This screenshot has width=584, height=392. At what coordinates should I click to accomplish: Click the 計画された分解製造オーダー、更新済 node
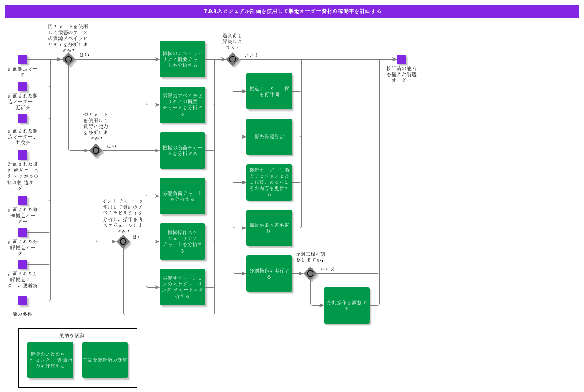point(22,264)
